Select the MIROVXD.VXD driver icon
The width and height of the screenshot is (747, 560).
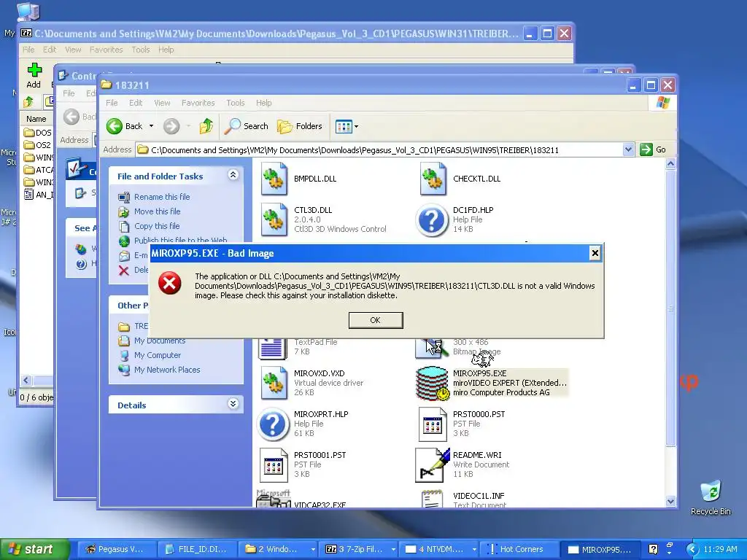(274, 383)
